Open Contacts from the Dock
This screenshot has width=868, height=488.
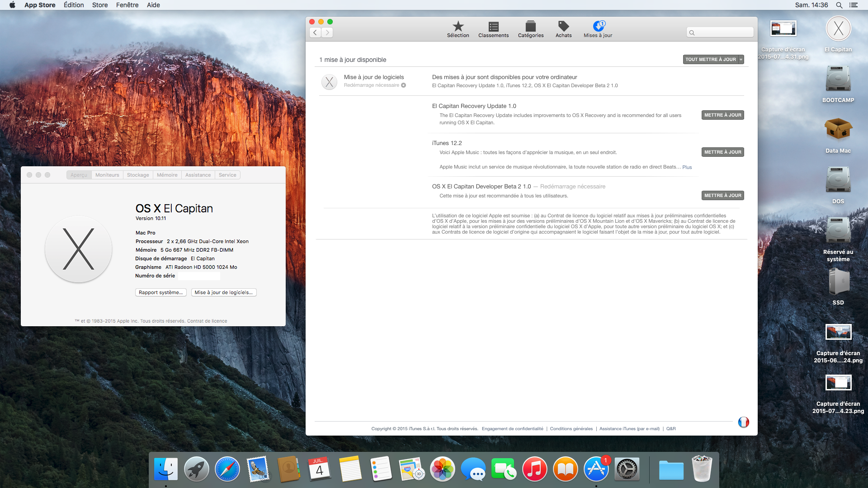click(x=289, y=469)
